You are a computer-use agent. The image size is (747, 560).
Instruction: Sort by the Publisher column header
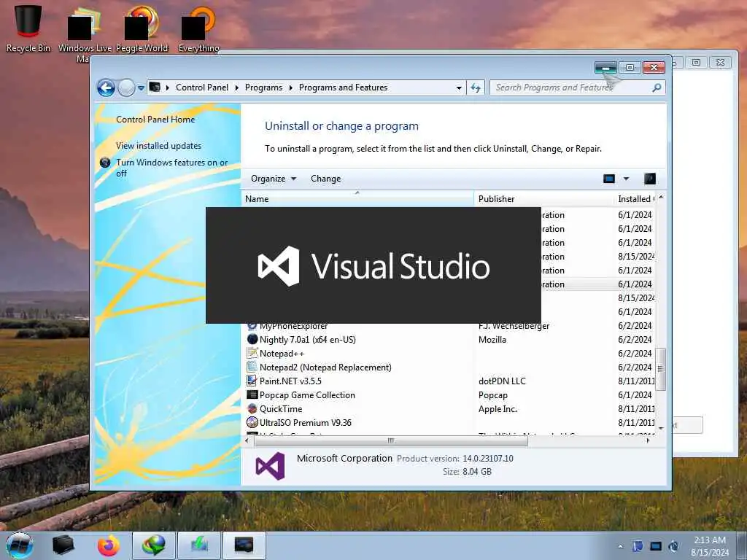[x=543, y=198]
